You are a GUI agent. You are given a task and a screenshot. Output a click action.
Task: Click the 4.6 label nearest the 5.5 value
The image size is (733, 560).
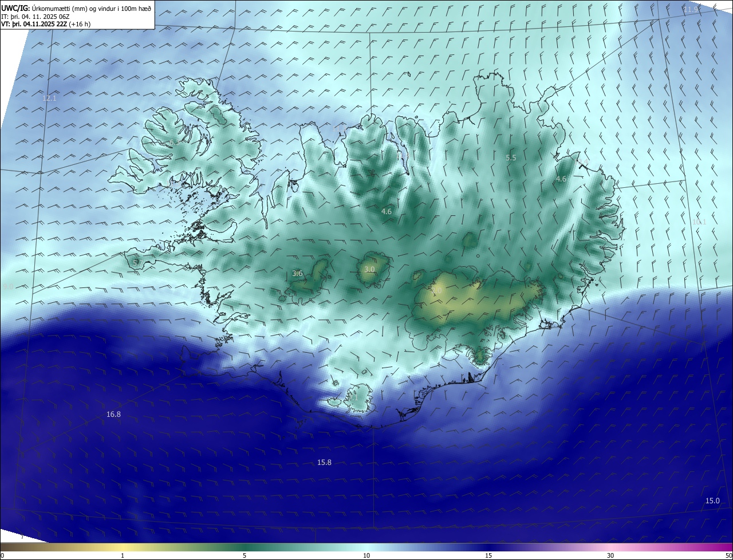click(561, 179)
